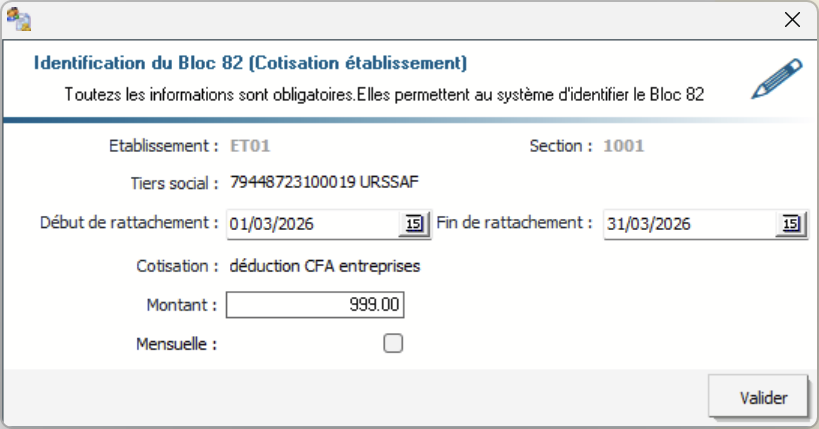Enable the Mensuelle checkbox

pyautogui.click(x=394, y=344)
